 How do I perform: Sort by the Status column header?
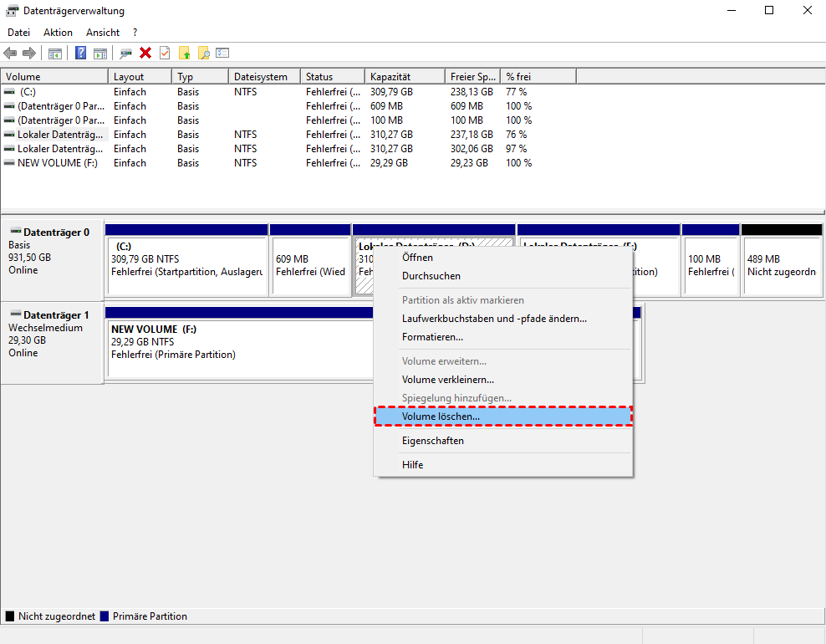333,76
